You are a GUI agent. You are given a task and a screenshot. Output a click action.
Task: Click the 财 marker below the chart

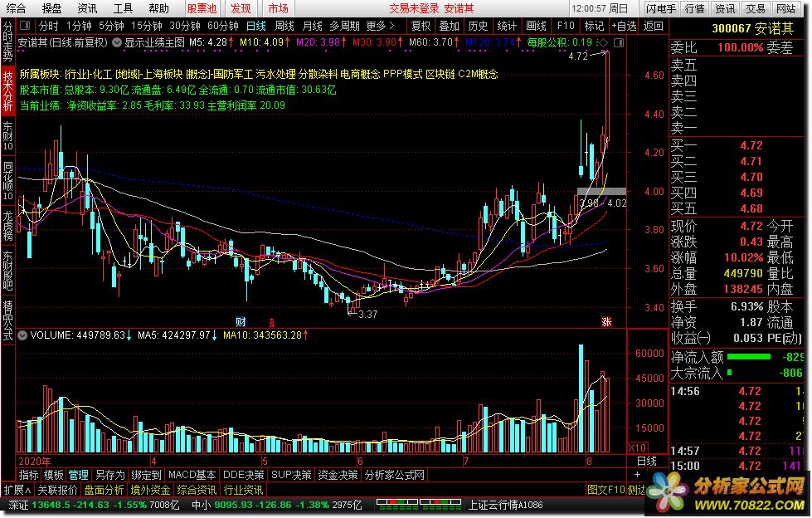(241, 321)
